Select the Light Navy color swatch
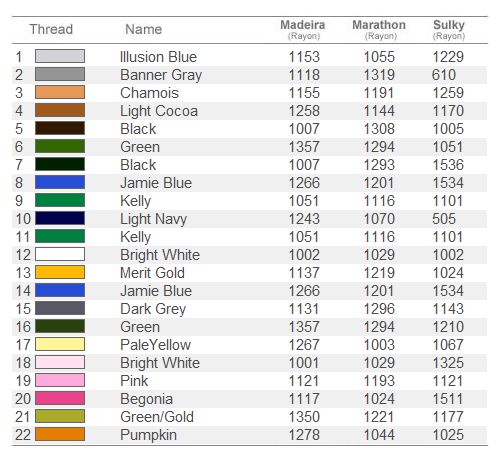 point(60,218)
